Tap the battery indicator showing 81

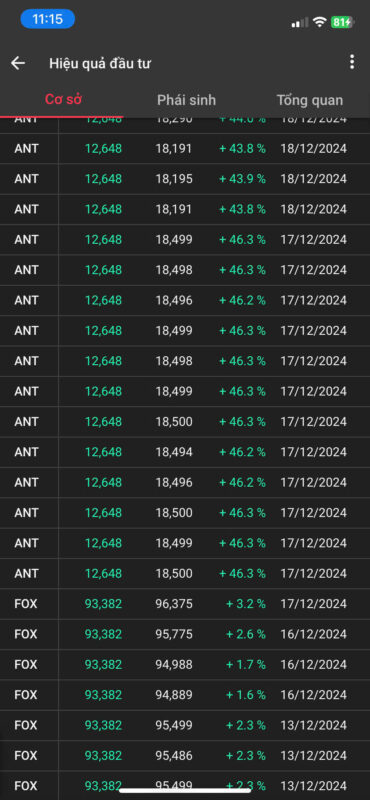point(342,22)
